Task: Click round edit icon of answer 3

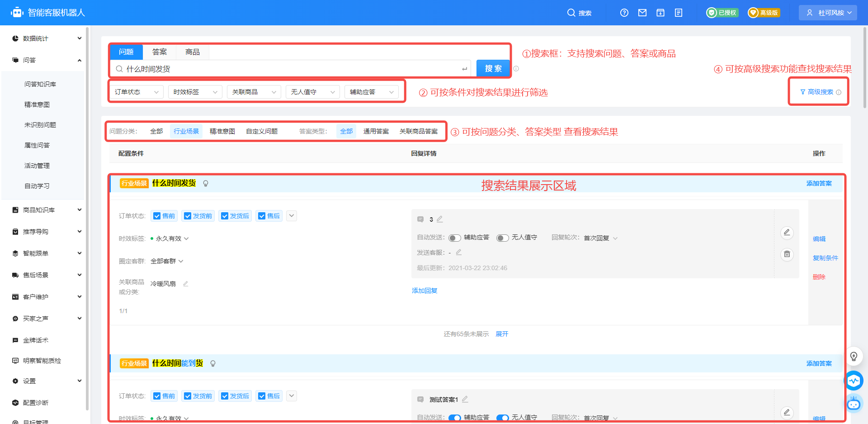Action: (x=787, y=233)
